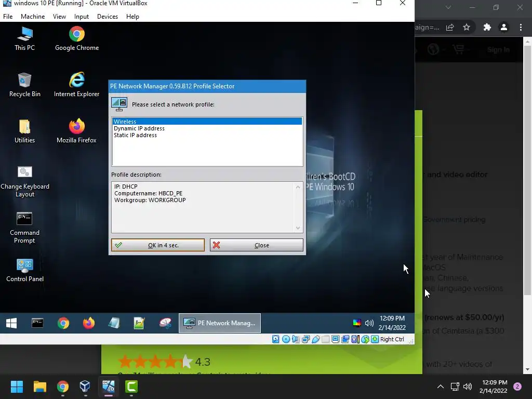The height and width of the screenshot is (399, 532).
Task: Click VirtualBox USB devices indicator
Action: tap(315, 339)
